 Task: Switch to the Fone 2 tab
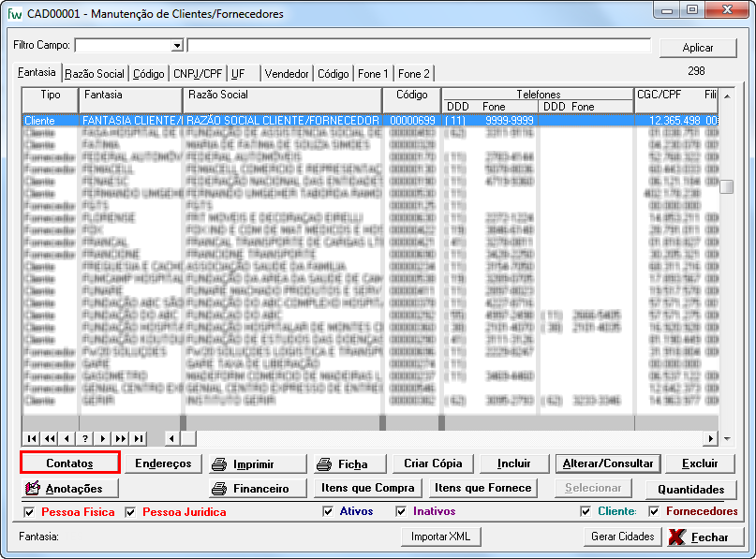tap(414, 74)
